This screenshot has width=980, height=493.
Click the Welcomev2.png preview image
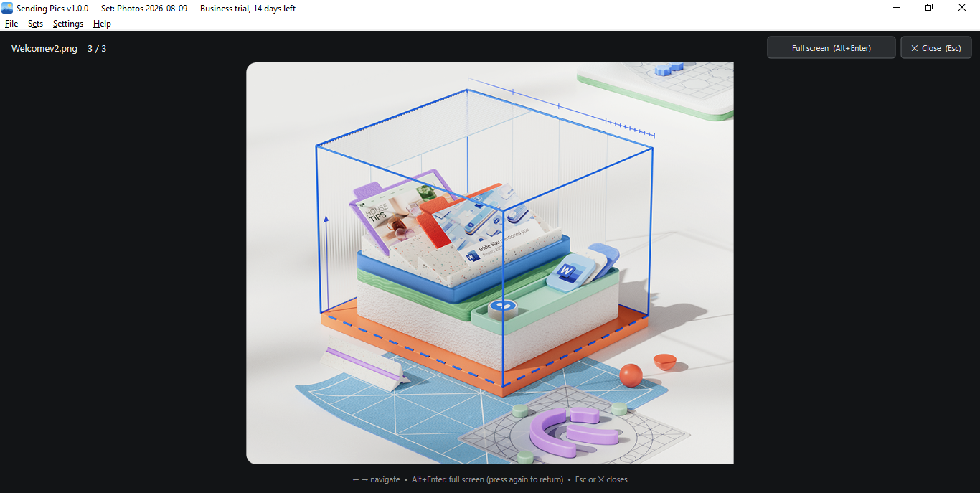[x=490, y=263]
